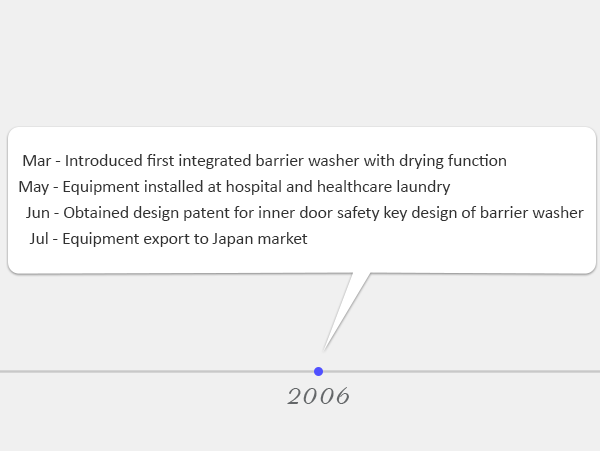Click the "Jun" month label
This screenshot has height=451, width=600.
point(38,213)
